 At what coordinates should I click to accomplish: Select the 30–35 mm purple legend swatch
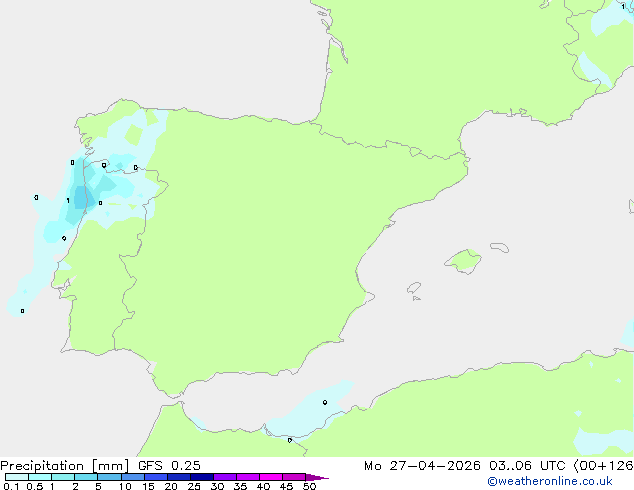click(x=224, y=477)
